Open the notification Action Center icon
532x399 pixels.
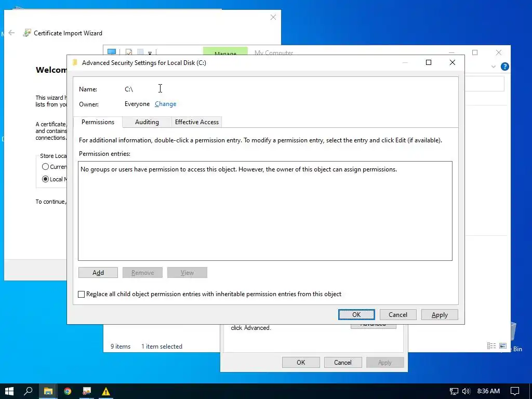coord(515,391)
